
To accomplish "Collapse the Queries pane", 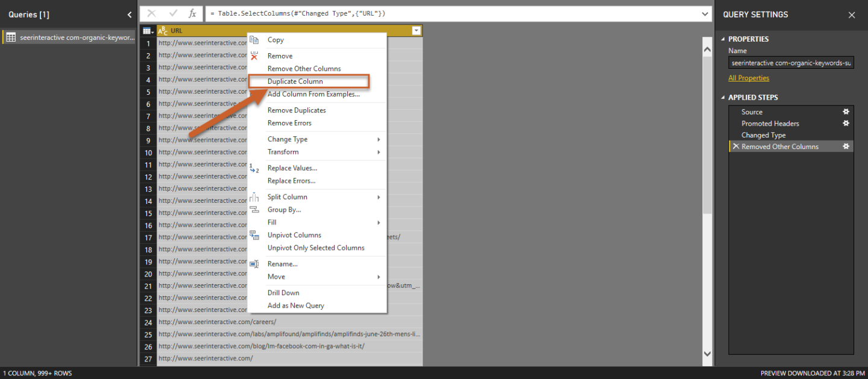I will pos(130,14).
